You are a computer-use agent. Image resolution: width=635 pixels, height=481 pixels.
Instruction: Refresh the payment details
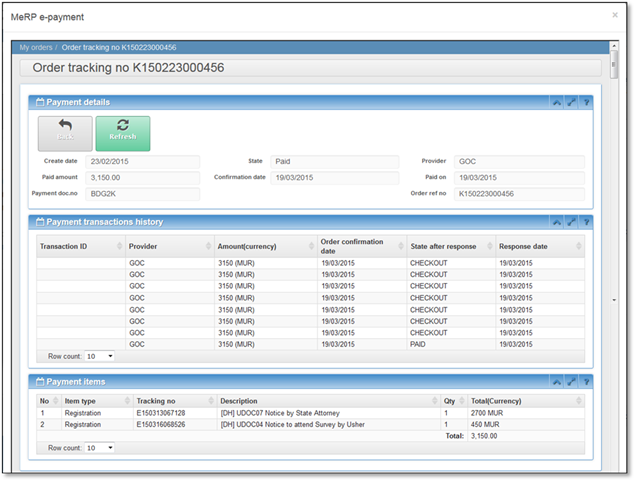coord(123,133)
